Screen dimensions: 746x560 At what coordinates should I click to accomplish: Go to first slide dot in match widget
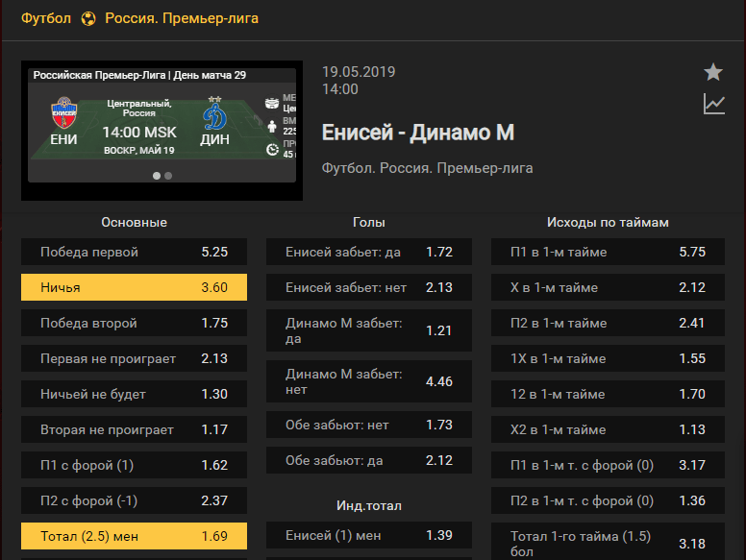coord(157,176)
